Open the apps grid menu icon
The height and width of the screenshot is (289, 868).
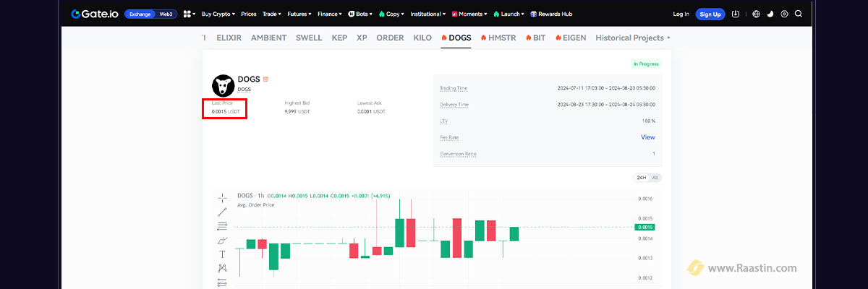coord(187,14)
